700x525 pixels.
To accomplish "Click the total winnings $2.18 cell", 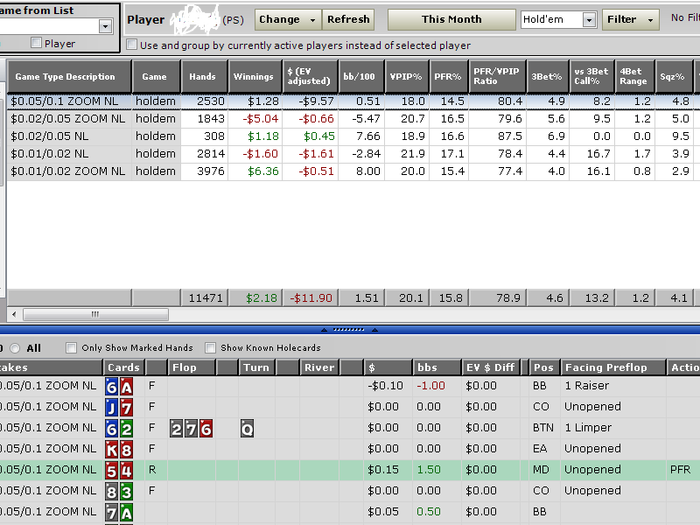I will (255, 298).
